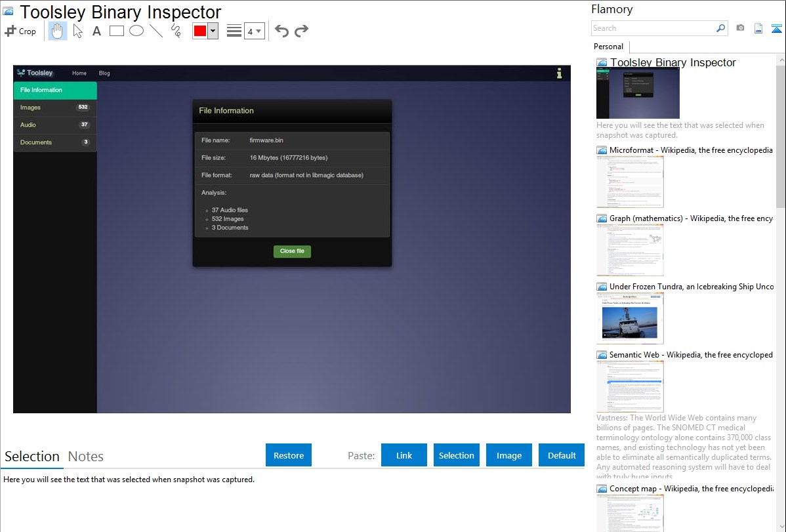Open the Home link in Toolsley navbar
This screenshot has height=532, width=786.
(79, 73)
